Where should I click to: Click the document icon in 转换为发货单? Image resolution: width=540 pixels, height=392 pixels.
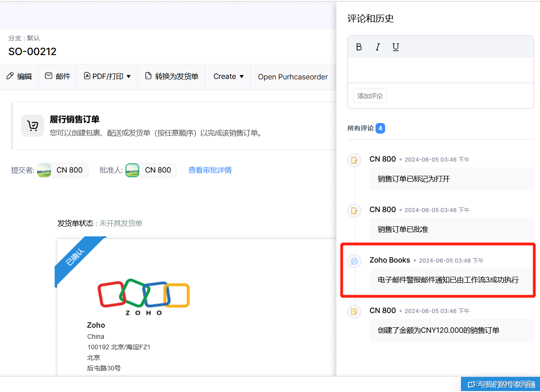(x=148, y=76)
